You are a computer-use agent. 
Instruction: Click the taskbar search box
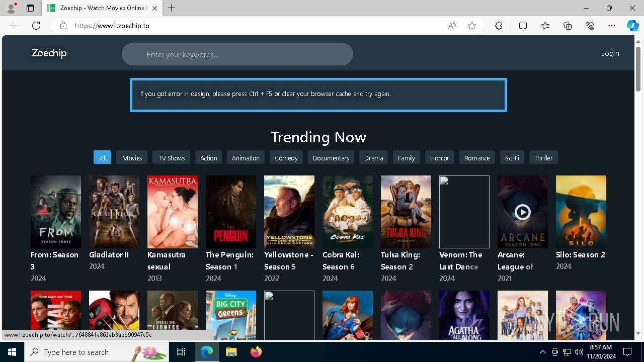97,352
